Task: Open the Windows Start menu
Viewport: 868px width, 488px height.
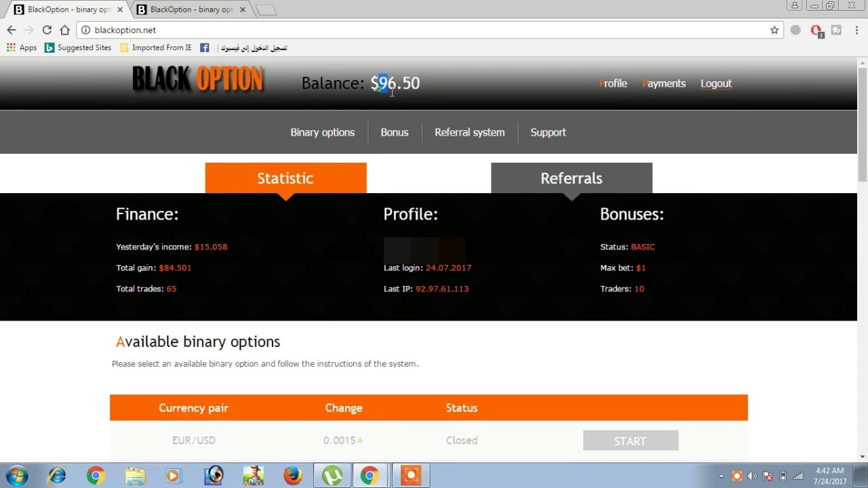Action: click(16, 476)
